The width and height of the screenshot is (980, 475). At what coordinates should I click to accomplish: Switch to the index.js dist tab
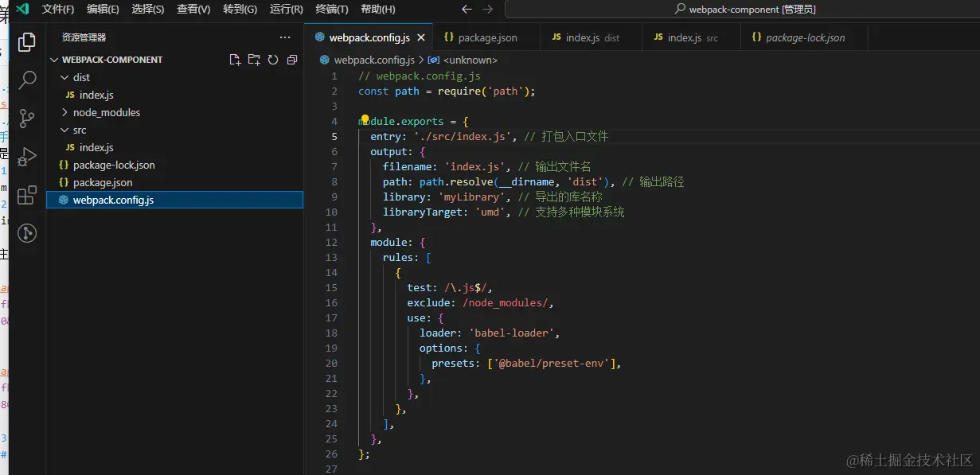click(x=591, y=37)
